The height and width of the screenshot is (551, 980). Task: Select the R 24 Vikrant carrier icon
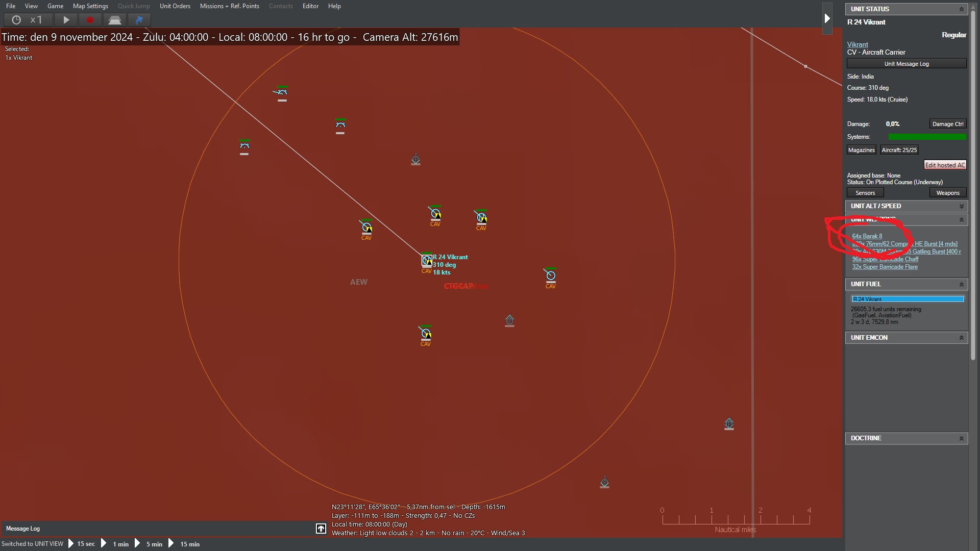coord(427,261)
